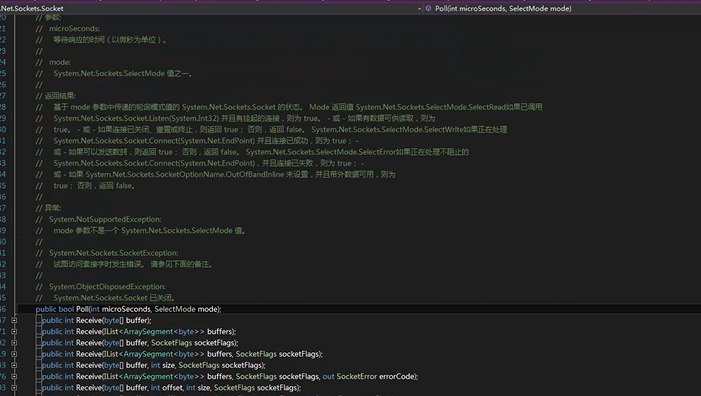Click 'System.Net.Sockets.SocketException:' comment line
The image size is (701, 396).
(x=114, y=253)
